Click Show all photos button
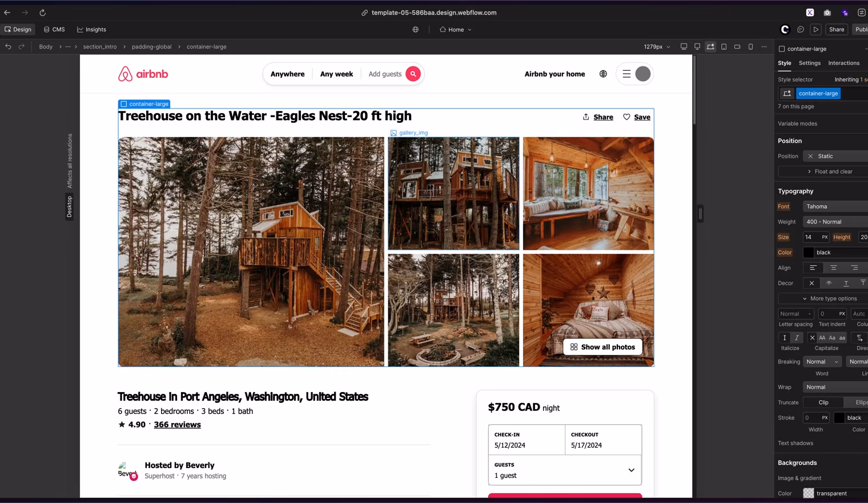 pos(602,347)
